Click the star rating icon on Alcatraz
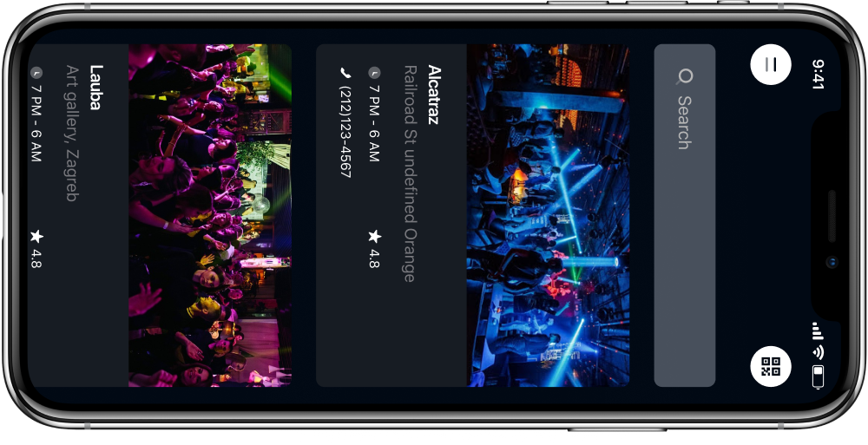This screenshot has width=868, height=445. point(374,236)
